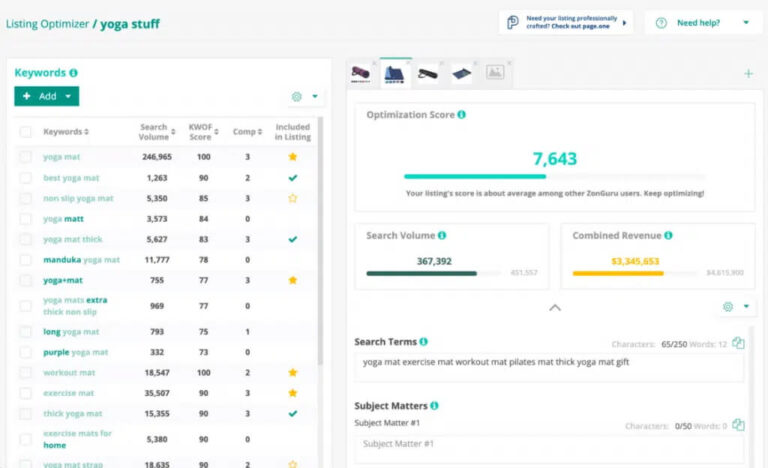Click the checkmark for thick yoga mat
The height and width of the screenshot is (468, 768).
(x=293, y=414)
